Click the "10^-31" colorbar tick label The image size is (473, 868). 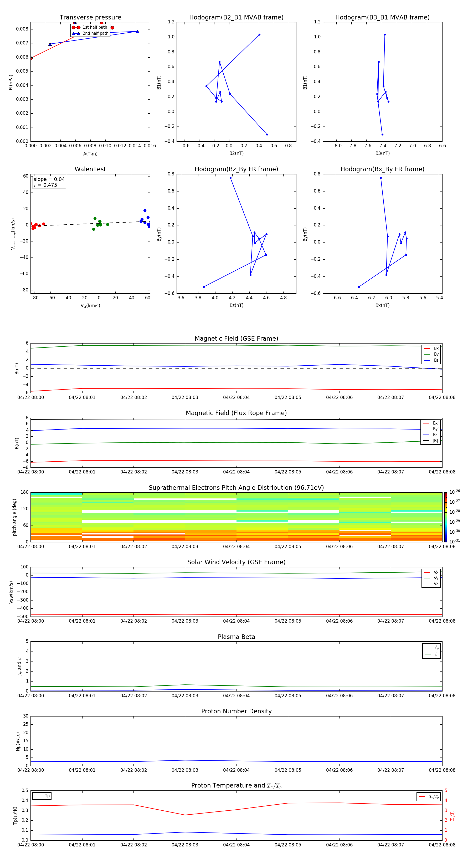pos(455,542)
